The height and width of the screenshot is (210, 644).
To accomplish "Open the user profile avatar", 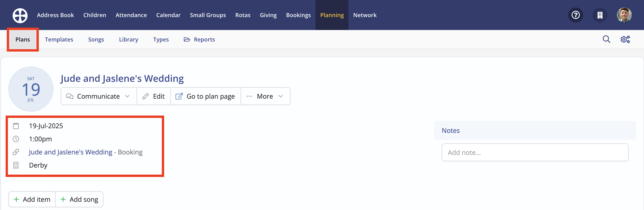I will click(624, 15).
